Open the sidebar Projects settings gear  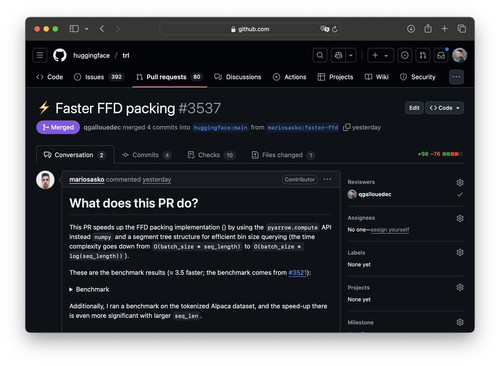point(460,287)
